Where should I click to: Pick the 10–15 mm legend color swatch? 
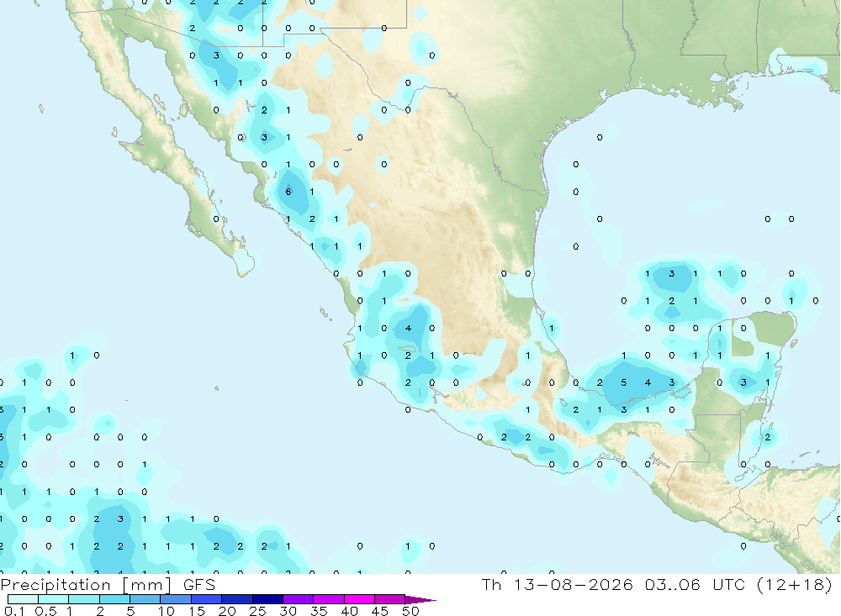coord(176,599)
